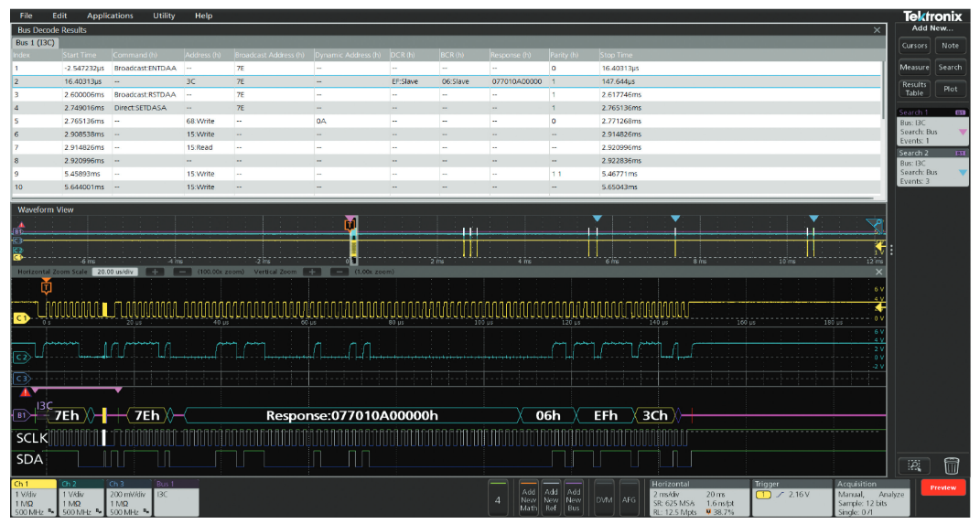Increase horizontal zoom with plus button
This screenshot has width=980, height=524.
point(155,273)
